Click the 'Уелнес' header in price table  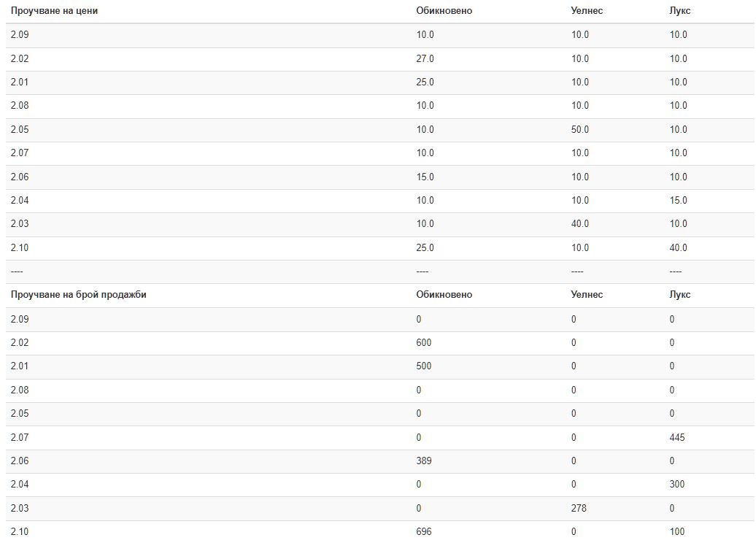(x=587, y=11)
